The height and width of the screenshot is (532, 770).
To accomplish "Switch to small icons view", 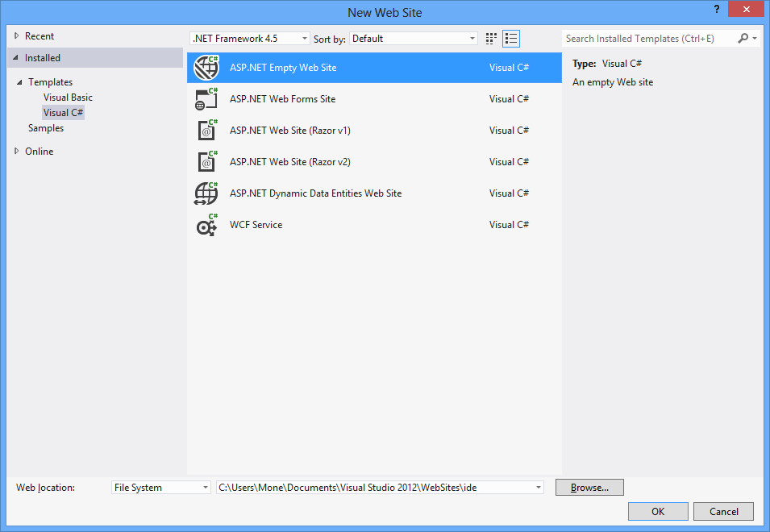I will click(x=491, y=39).
